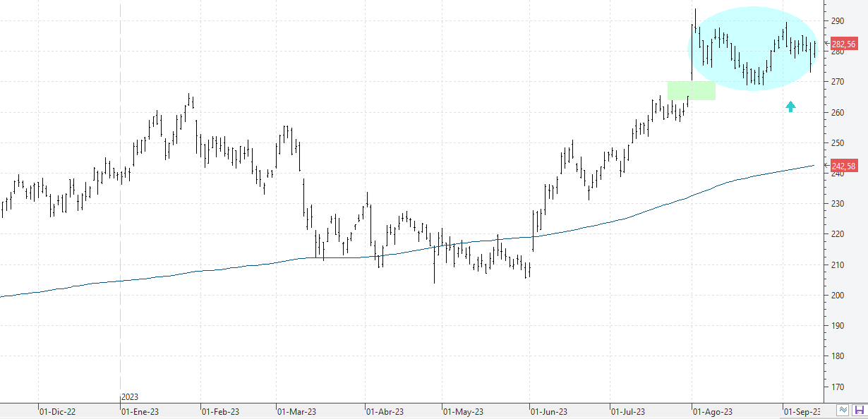The image size is (868, 419).
Task: Click the 01-Abr-23 date on axis
Action: click(385, 411)
